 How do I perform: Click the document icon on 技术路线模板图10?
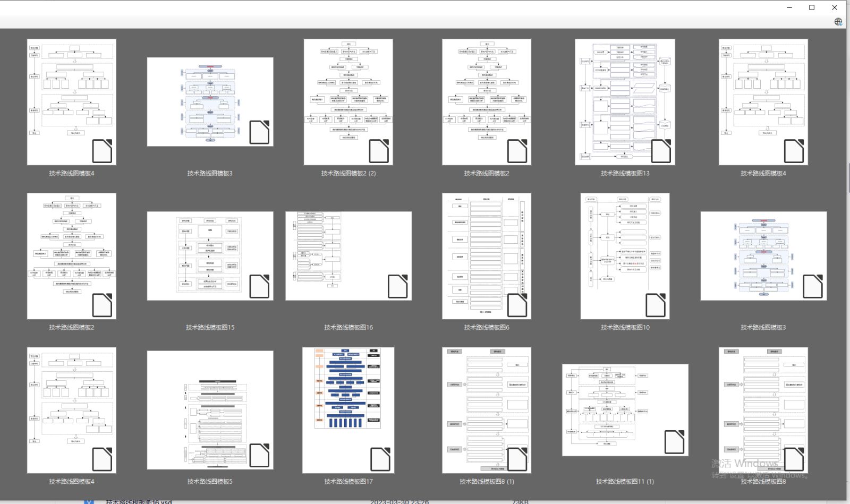tap(656, 305)
